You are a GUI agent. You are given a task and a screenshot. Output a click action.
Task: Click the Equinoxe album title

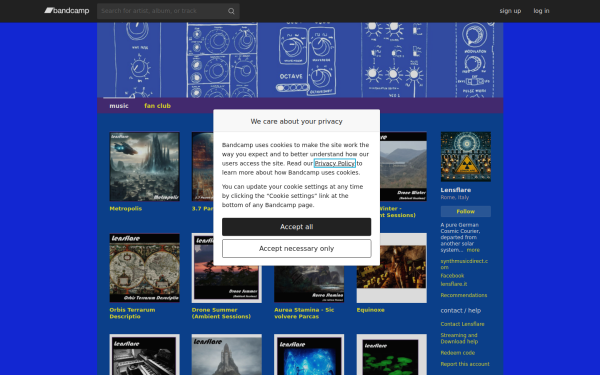click(370, 310)
